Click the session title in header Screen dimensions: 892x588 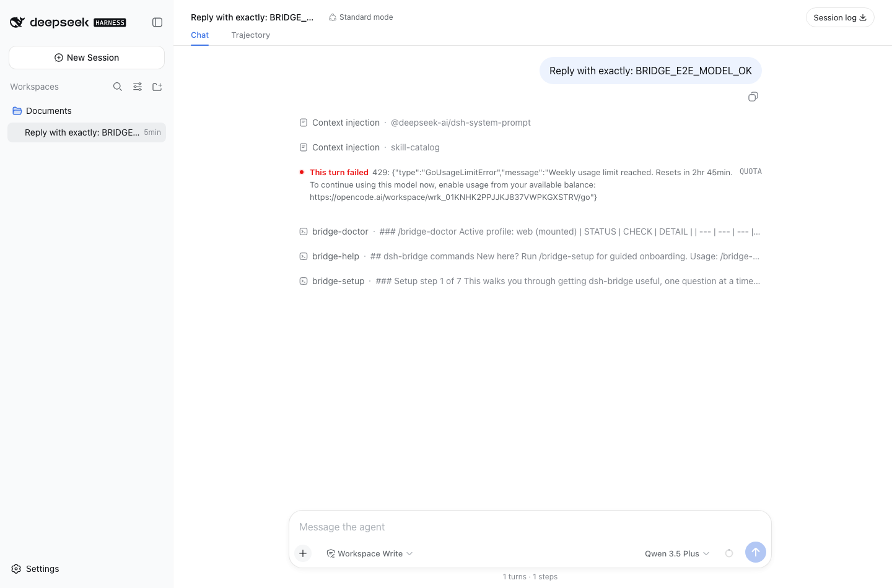(252, 17)
